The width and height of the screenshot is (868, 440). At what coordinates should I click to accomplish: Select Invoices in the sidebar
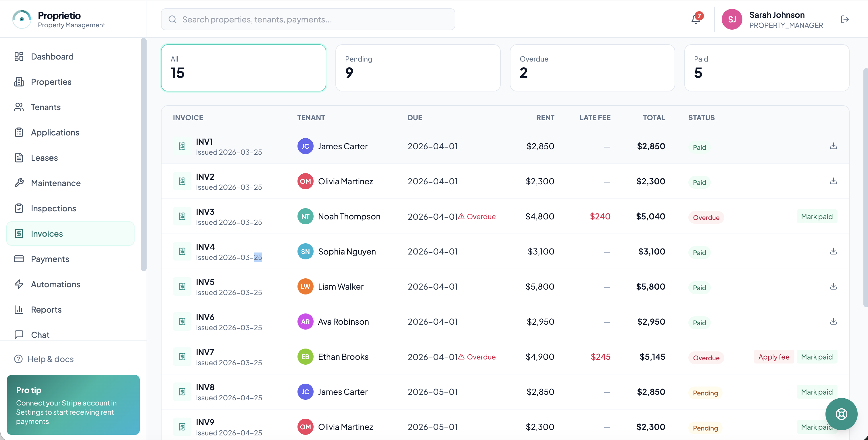point(70,233)
